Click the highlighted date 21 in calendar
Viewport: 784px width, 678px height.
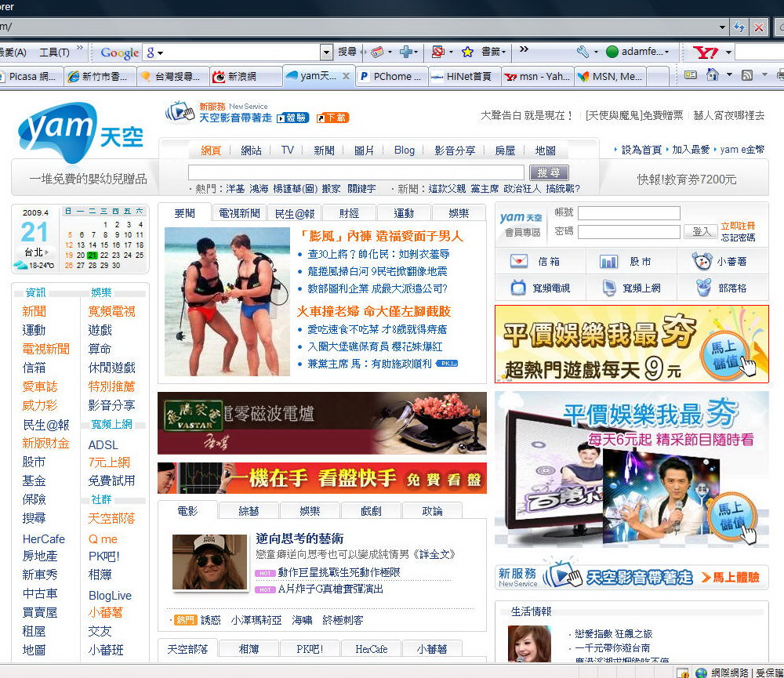point(92,255)
